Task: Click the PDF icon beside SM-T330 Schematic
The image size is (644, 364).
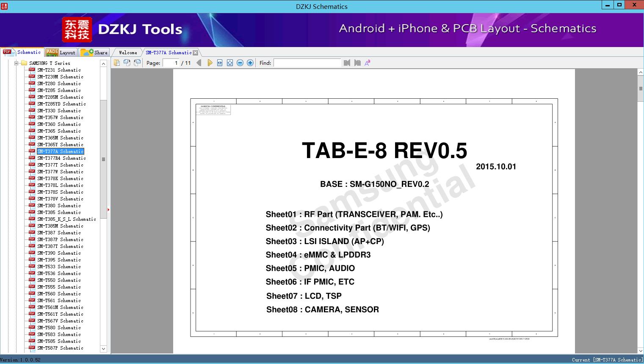Action: pyautogui.click(x=32, y=111)
